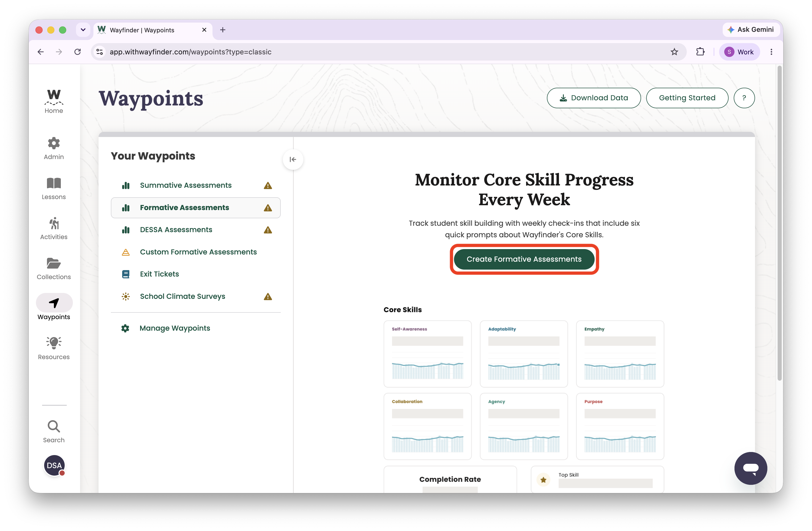Open Resources lightbulb icon

(54, 343)
